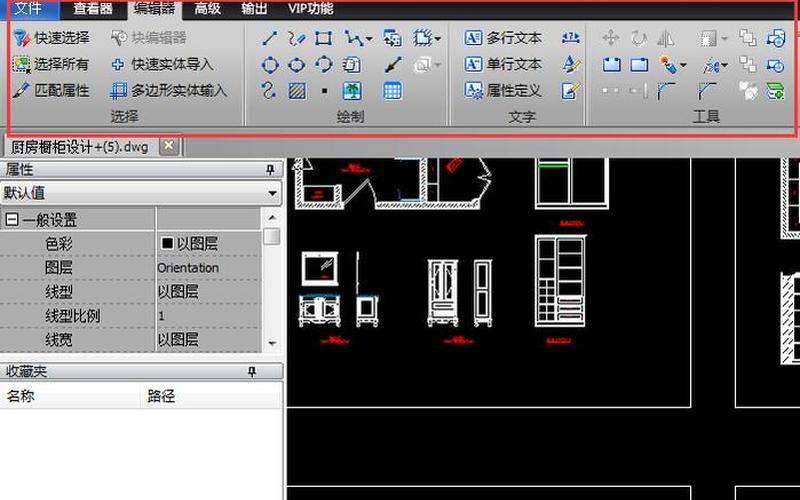Click the stacked-documents icon in the draw group
The image size is (800, 500).
351,65
